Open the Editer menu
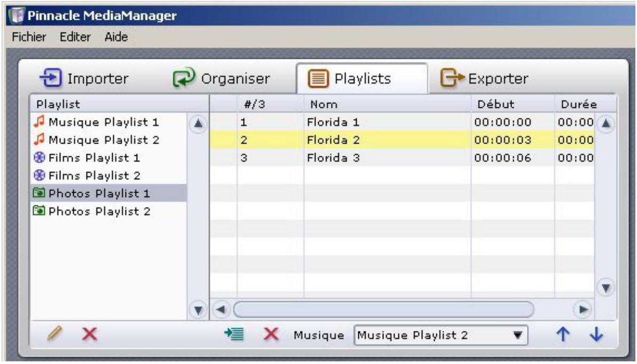The image size is (637, 364). coord(75,37)
